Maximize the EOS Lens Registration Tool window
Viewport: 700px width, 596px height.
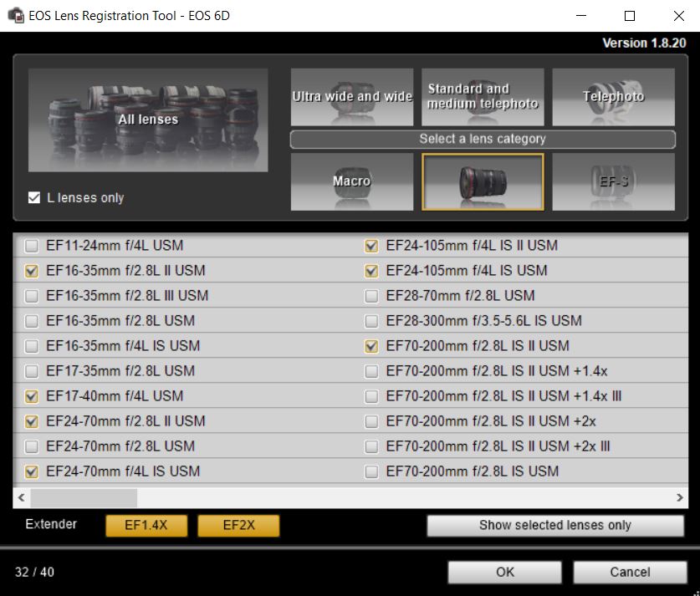(630, 16)
